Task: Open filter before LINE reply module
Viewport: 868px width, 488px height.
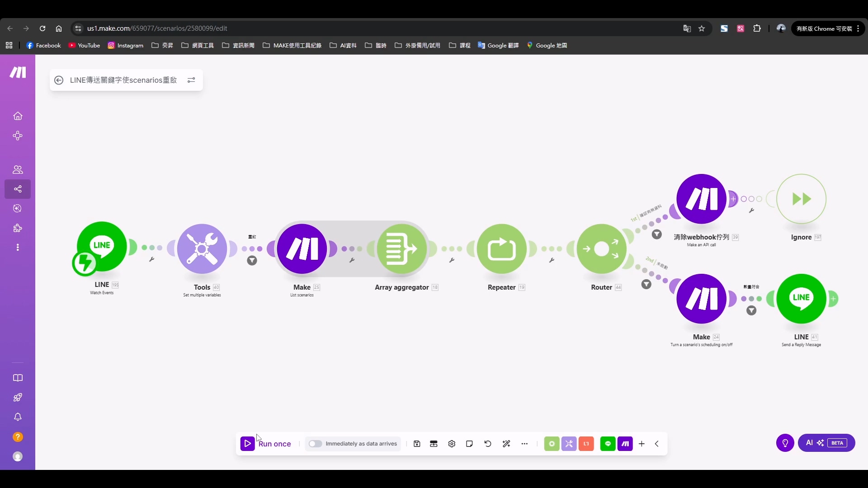Action: coord(751,310)
